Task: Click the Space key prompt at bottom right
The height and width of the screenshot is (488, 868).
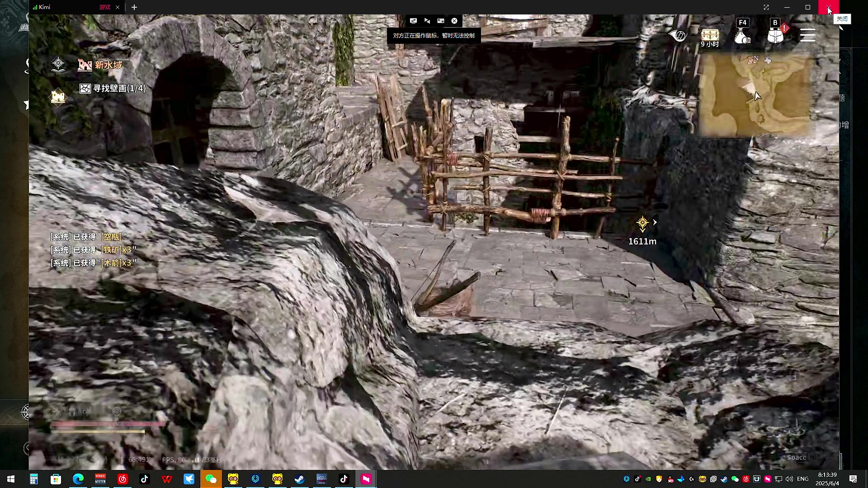Action: coord(797,458)
